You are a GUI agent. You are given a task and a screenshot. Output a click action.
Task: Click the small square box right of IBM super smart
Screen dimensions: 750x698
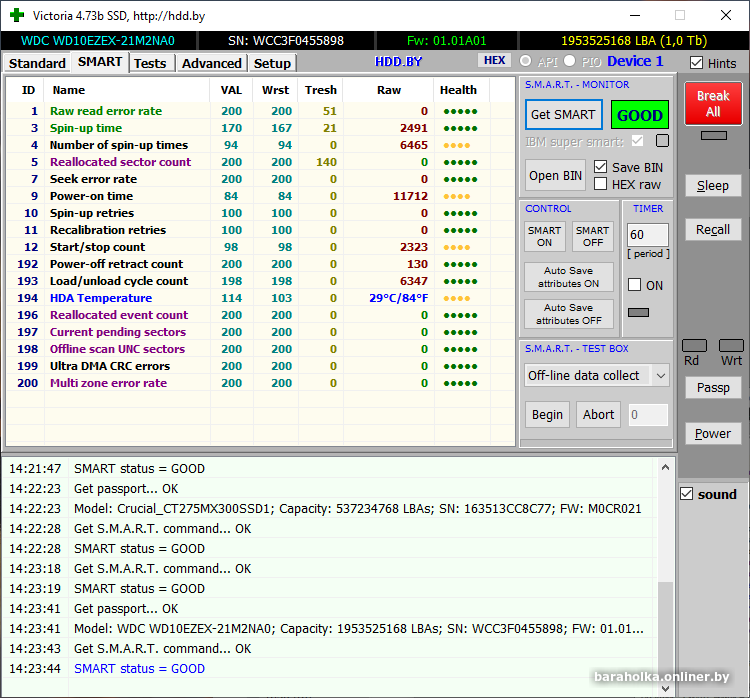point(662,141)
